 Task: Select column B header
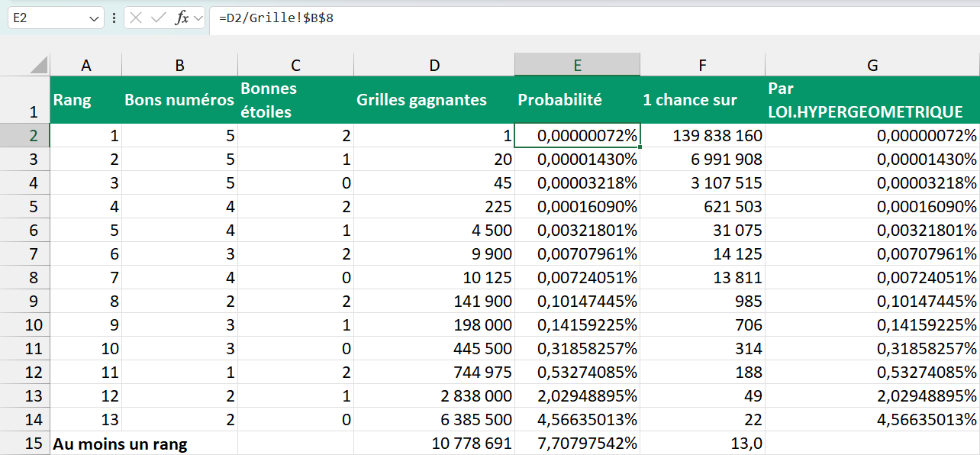click(x=180, y=66)
